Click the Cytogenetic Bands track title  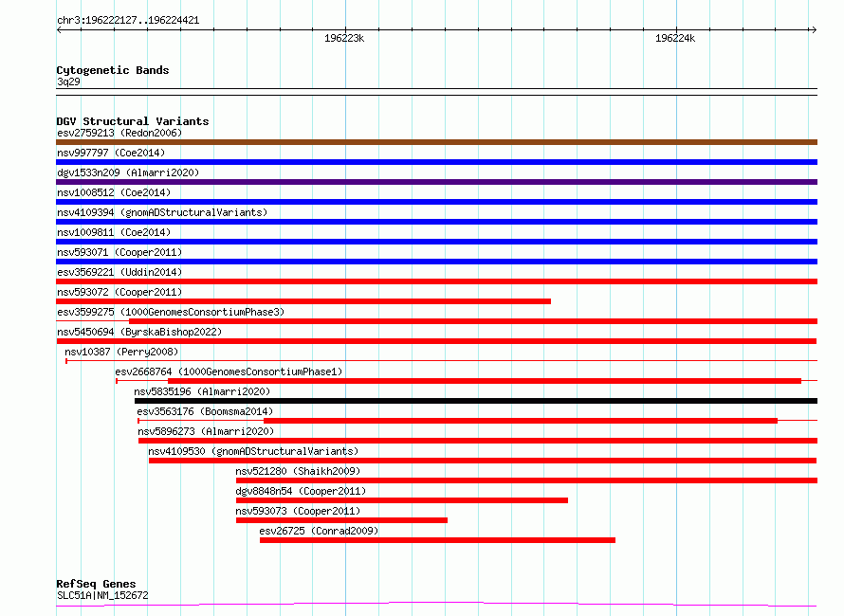click(113, 70)
